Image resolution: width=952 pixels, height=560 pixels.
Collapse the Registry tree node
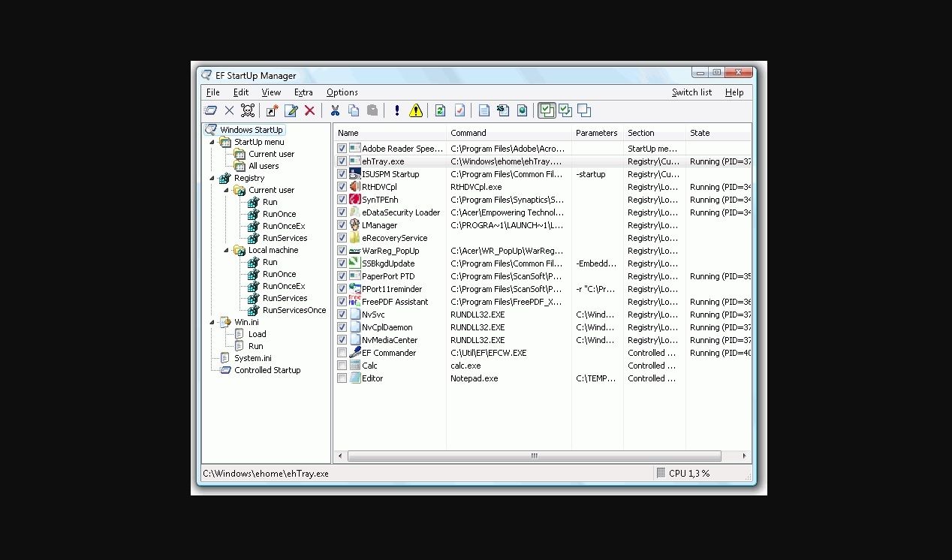(x=212, y=178)
